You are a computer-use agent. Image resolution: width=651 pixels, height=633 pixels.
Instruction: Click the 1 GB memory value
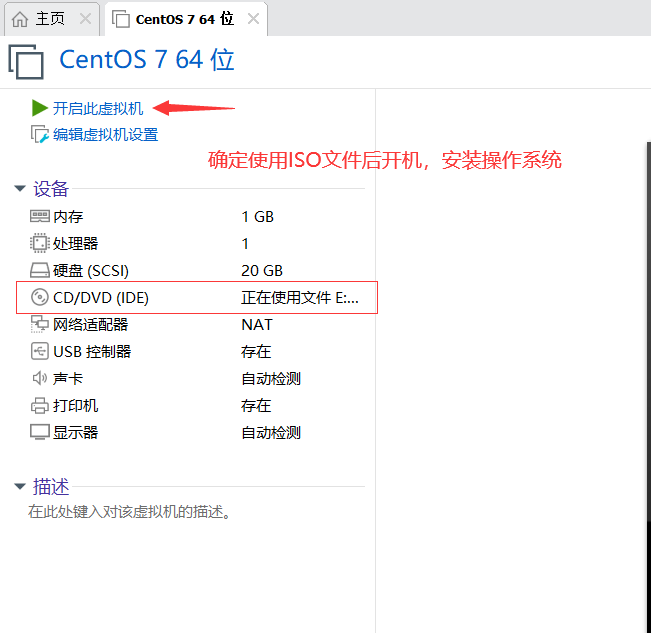coord(257,216)
